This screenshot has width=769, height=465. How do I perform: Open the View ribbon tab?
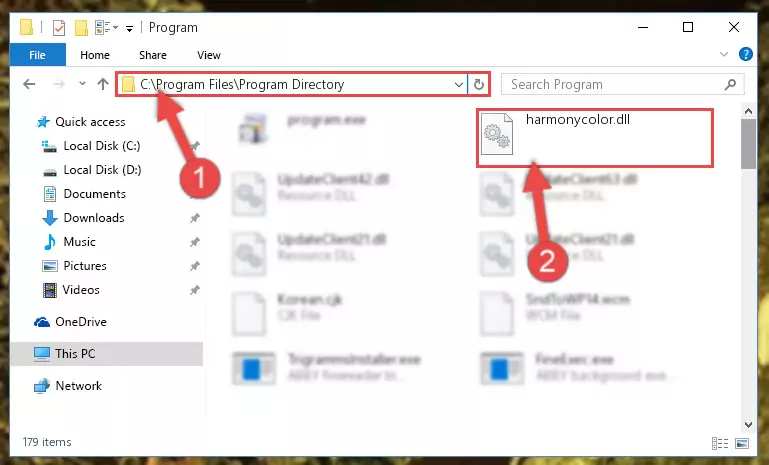[x=208, y=55]
